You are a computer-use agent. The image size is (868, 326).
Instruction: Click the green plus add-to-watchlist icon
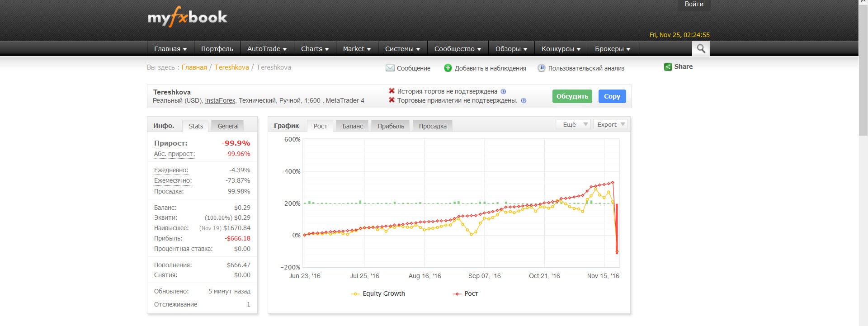448,68
